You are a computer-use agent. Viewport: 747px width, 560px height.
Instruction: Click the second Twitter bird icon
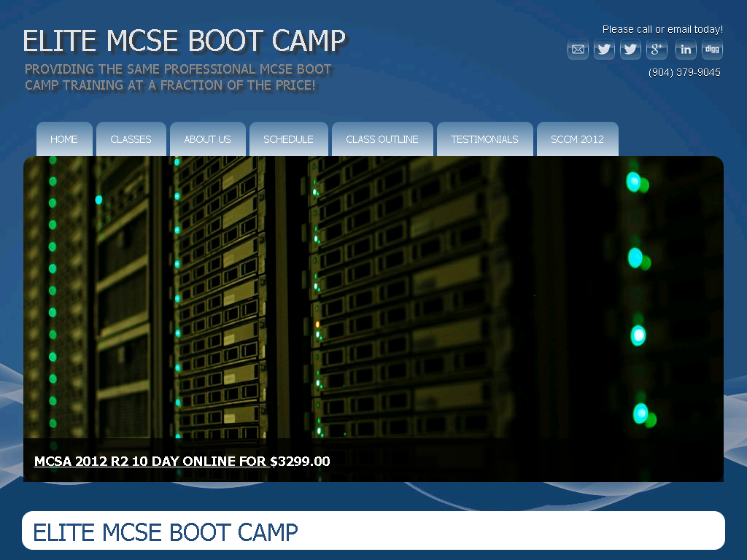click(630, 50)
